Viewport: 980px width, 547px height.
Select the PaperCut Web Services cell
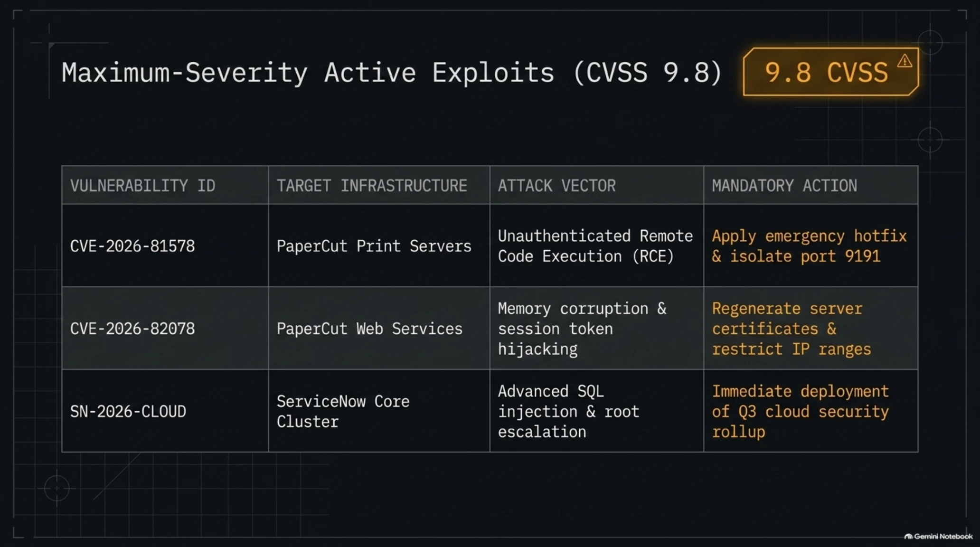(379, 328)
